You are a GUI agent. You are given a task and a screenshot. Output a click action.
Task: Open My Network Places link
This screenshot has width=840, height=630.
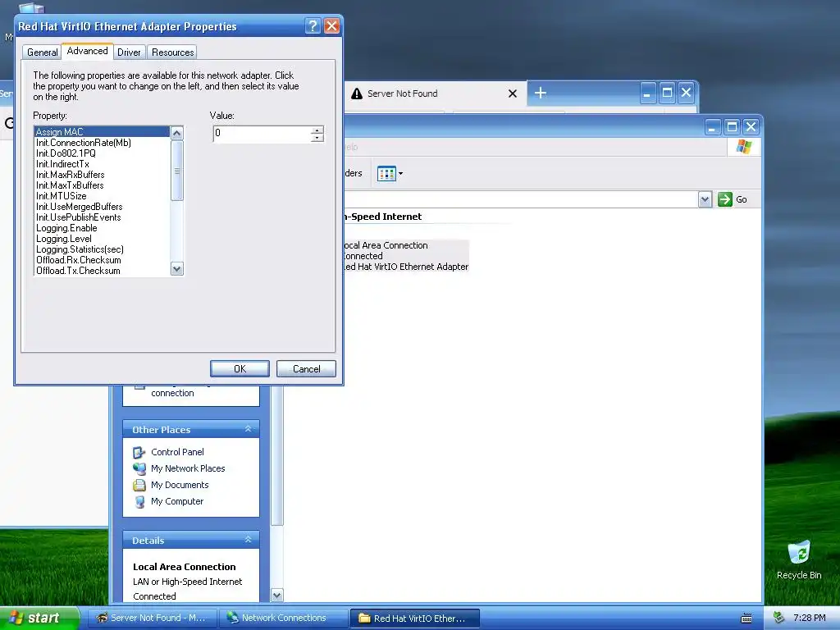tap(188, 468)
